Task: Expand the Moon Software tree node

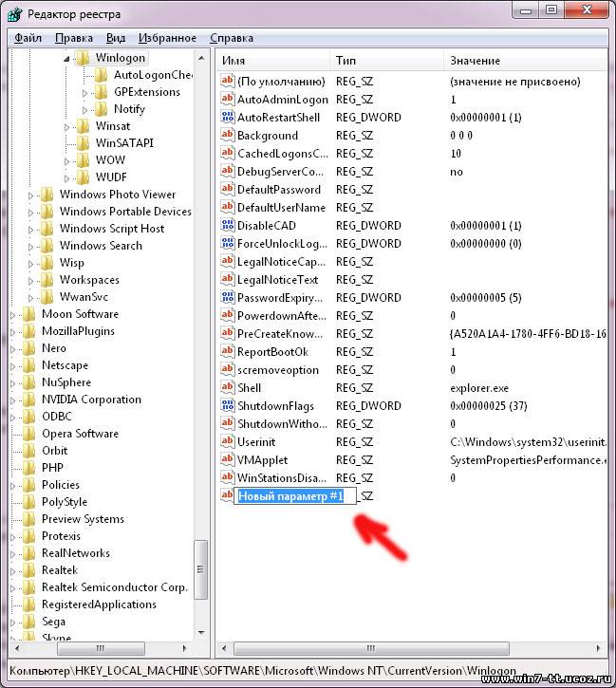Action: pyautogui.click(x=12, y=315)
